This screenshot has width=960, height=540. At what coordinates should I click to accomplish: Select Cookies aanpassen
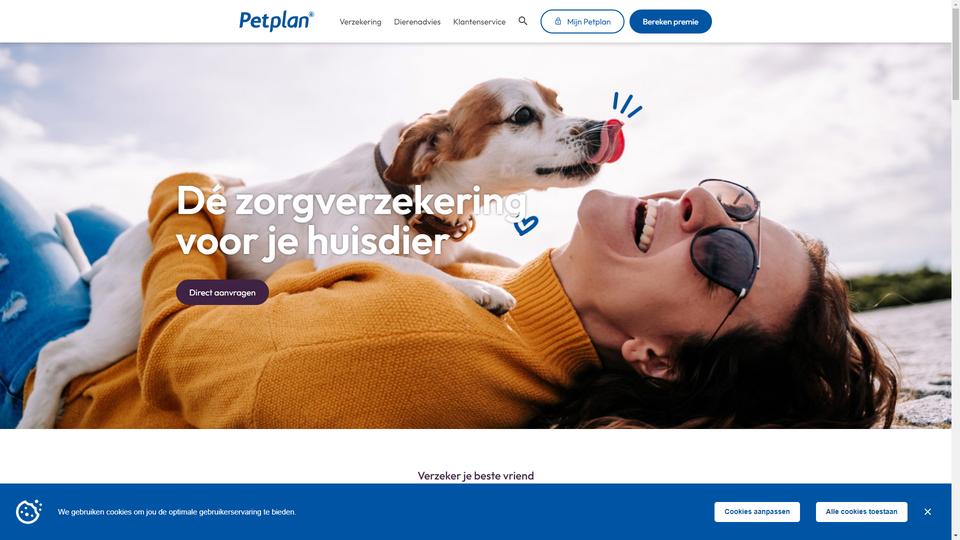[x=757, y=512]
